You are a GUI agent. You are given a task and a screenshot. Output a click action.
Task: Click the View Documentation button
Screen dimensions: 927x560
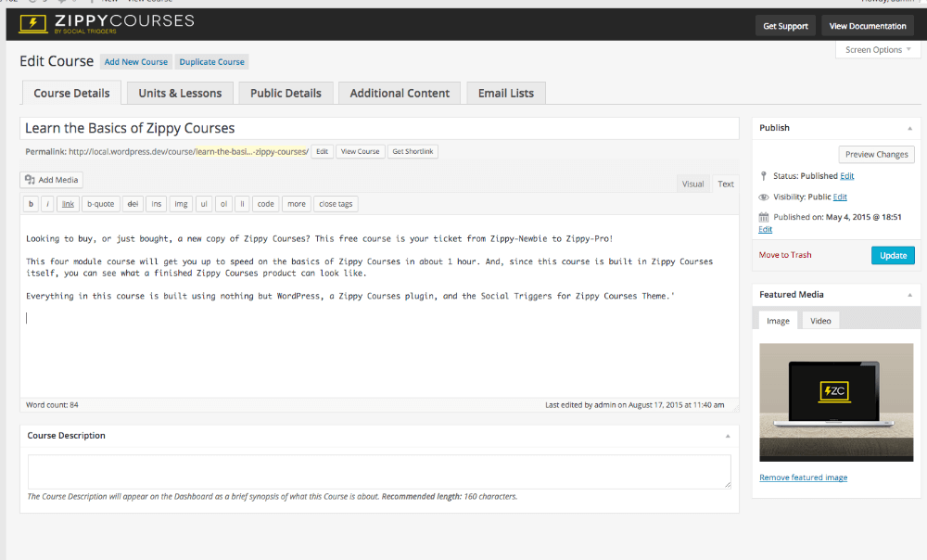(868, 26)
